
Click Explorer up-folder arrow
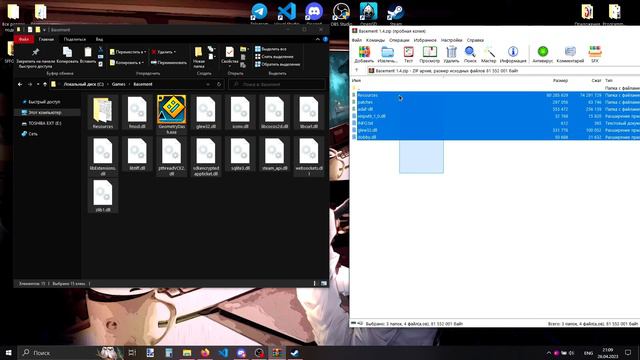45,84
